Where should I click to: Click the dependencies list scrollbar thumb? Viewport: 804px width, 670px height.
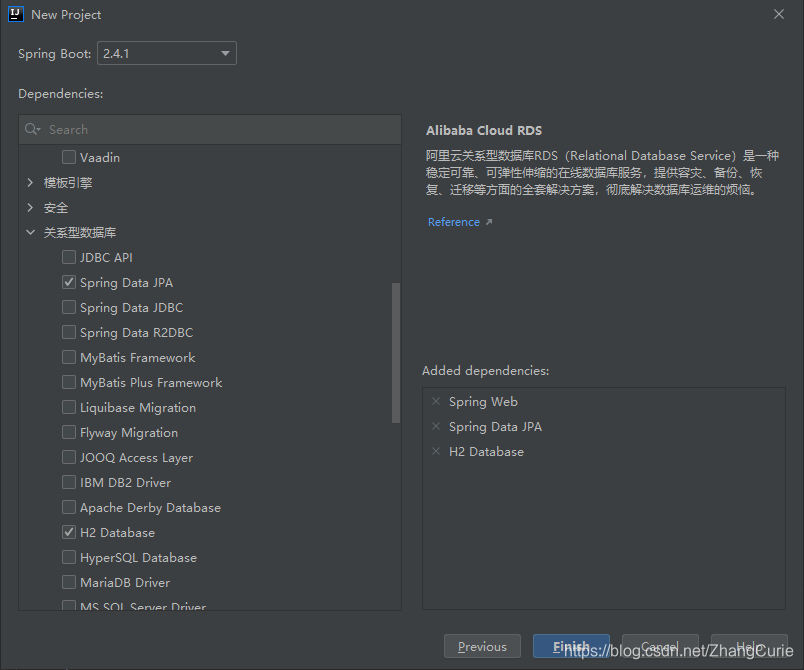[396, 353]
